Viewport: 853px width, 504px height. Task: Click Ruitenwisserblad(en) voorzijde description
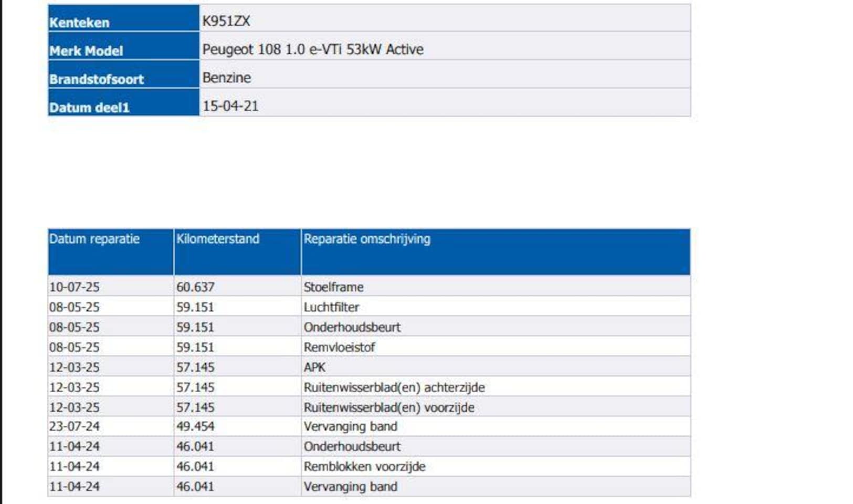[389, 407]
